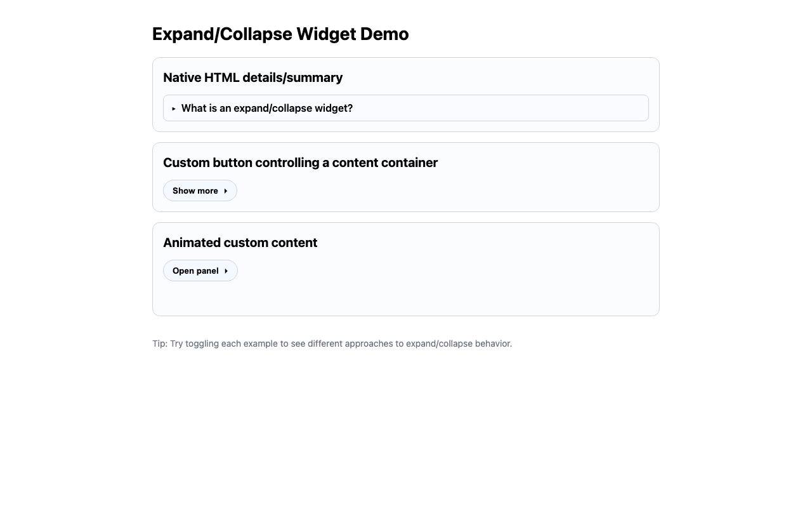This screenshot has height=508, width=812.
Task: Click the 'Animated custom content' heading
Action: click(240, 243)
